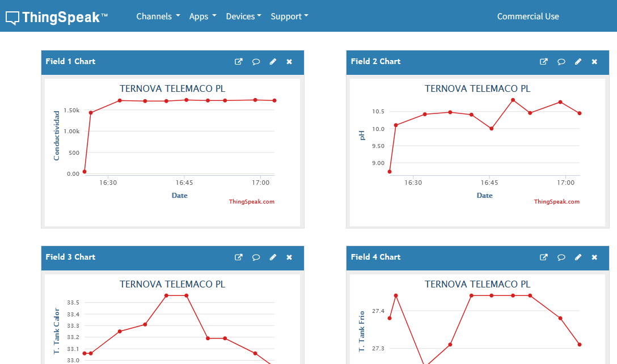The width and height of the screenshot is (617, 364).
Task: Open the Devices dropdown menu
Action: (x=244, y=16)
